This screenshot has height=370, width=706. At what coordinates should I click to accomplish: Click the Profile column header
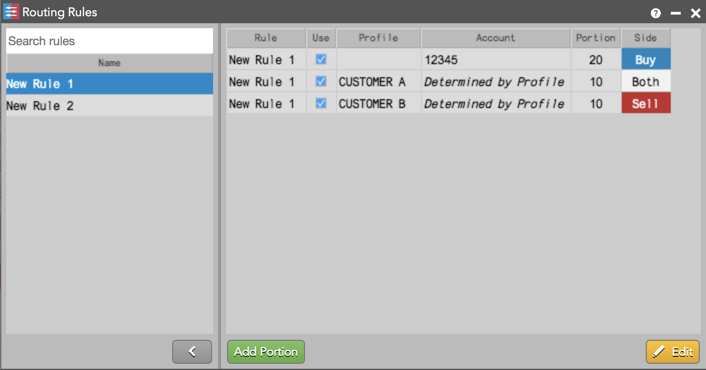[378, 38]
